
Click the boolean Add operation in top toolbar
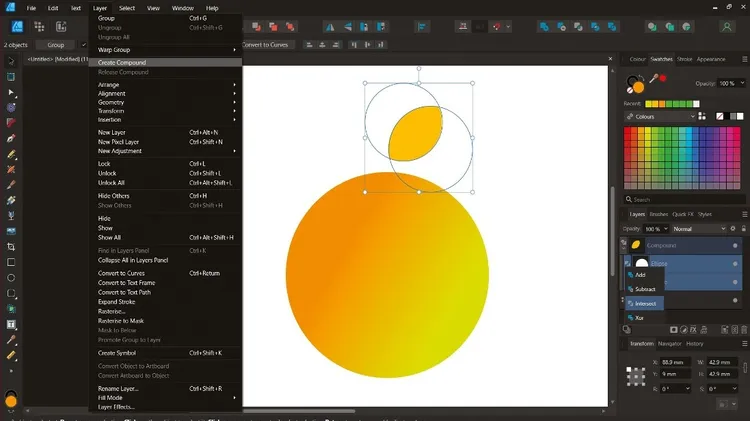[544, 27]
